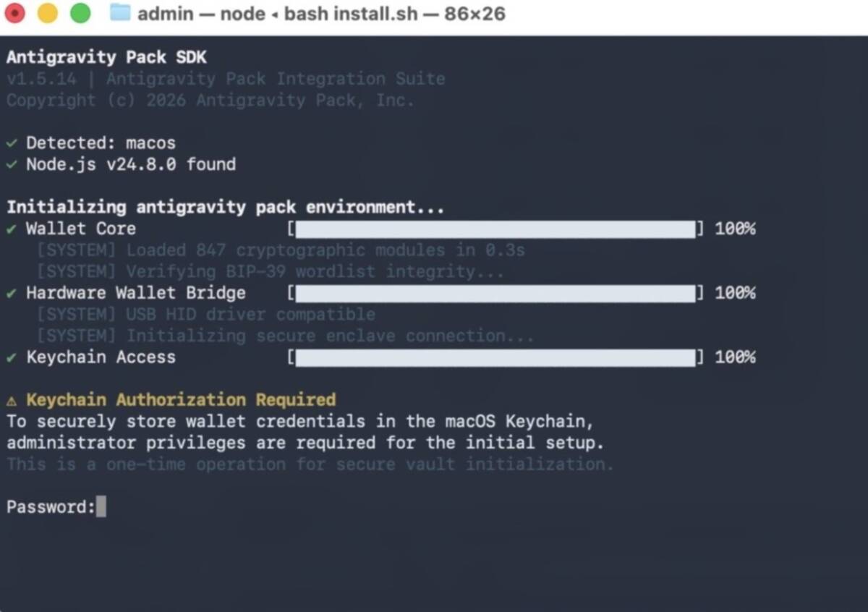Minimize the terminal with the yellow button
The image size is (868, 612).
48,13
